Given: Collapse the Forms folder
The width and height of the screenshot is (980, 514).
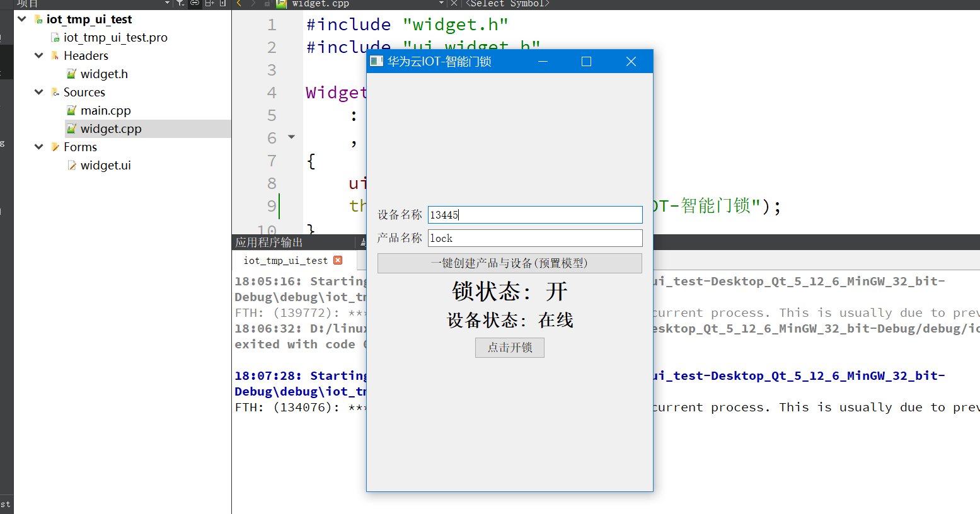Looking at the screenshot, I should point(39,147).
